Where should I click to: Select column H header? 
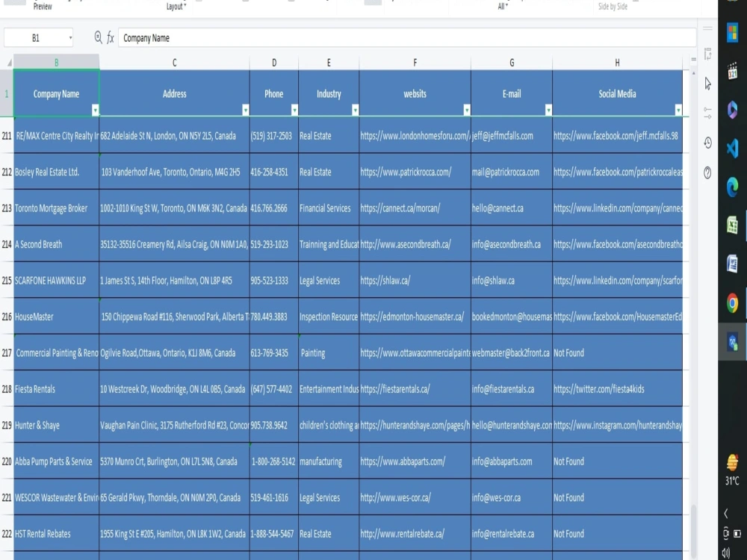[618, 63]
